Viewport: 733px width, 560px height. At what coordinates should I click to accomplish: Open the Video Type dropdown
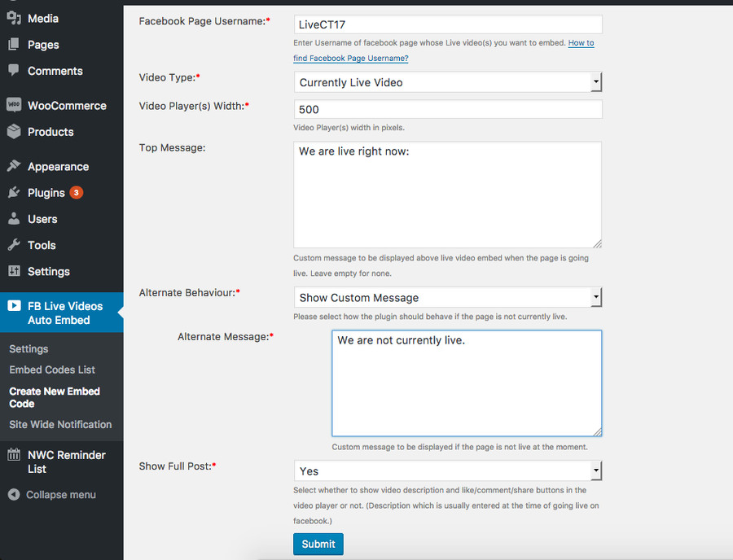tap(447, 82)
